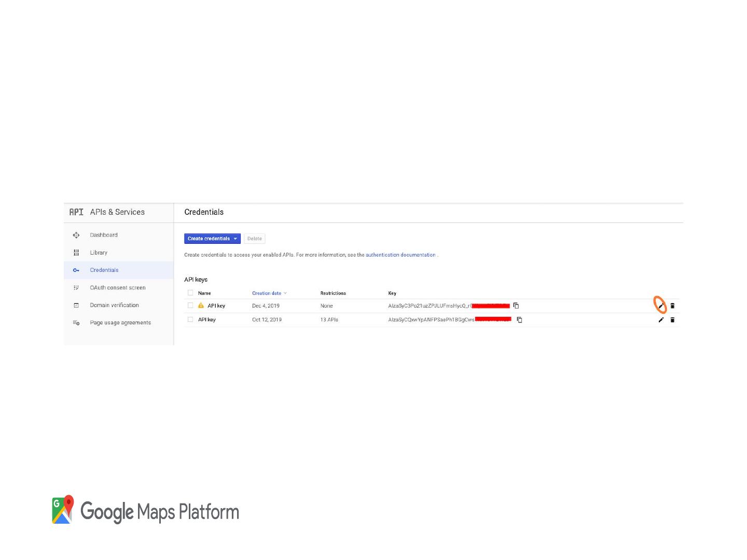Delete the Oct 12, 2019 API key
The width and height of the screenshot is (747, 560).
click(x=672, y=320)
